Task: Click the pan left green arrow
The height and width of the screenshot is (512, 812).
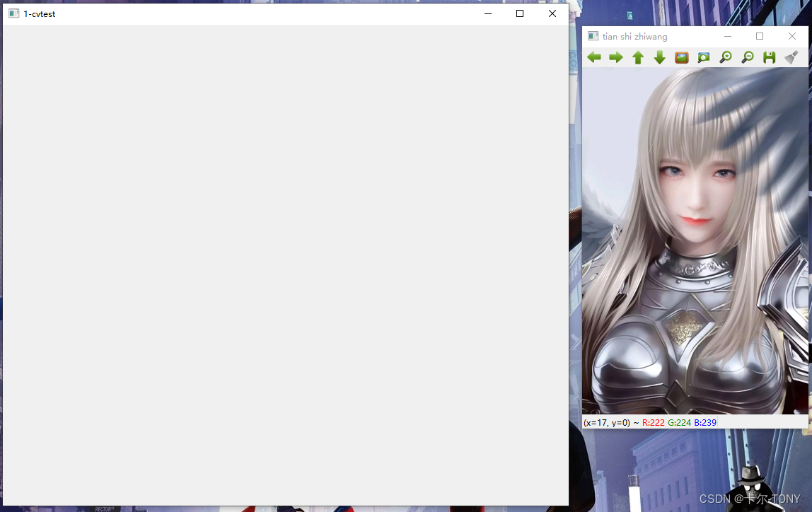Action: pyautogui.click(x=594, y=57)
